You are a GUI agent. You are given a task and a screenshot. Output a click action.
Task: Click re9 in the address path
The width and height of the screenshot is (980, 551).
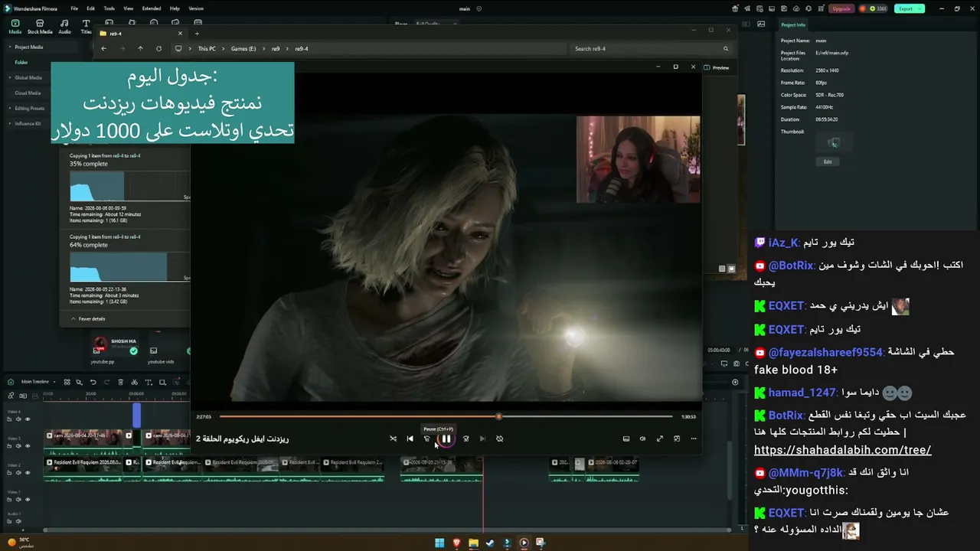(x=276, y=49)
